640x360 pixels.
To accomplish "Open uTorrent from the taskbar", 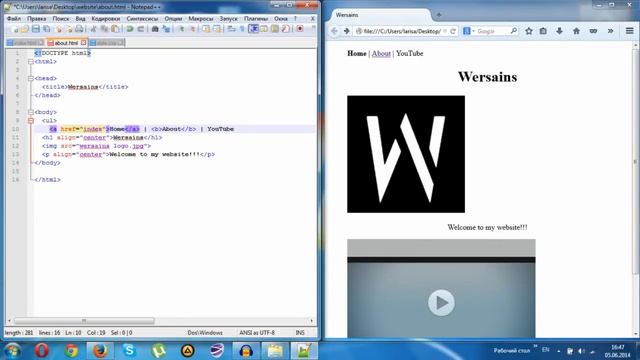I will click(x=158, y=351).
